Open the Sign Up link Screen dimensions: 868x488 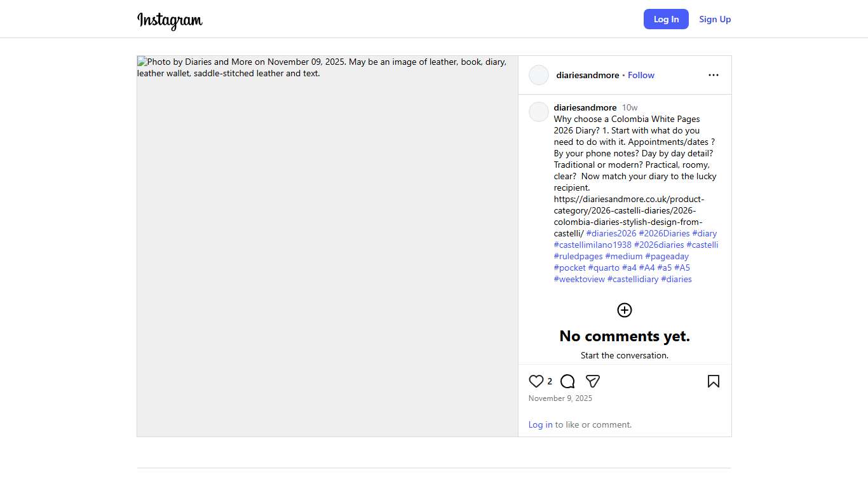(715, 19)
